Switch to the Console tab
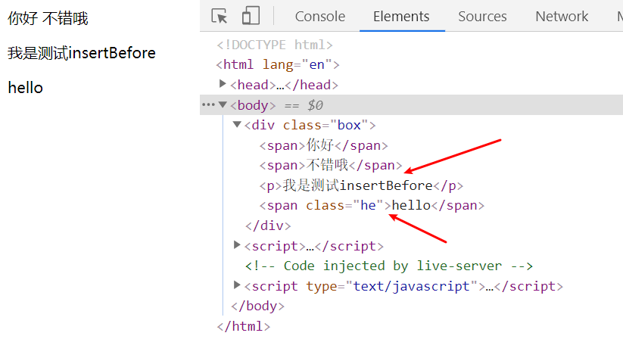Viewport: 623px width, 364px height. [319, 16]
